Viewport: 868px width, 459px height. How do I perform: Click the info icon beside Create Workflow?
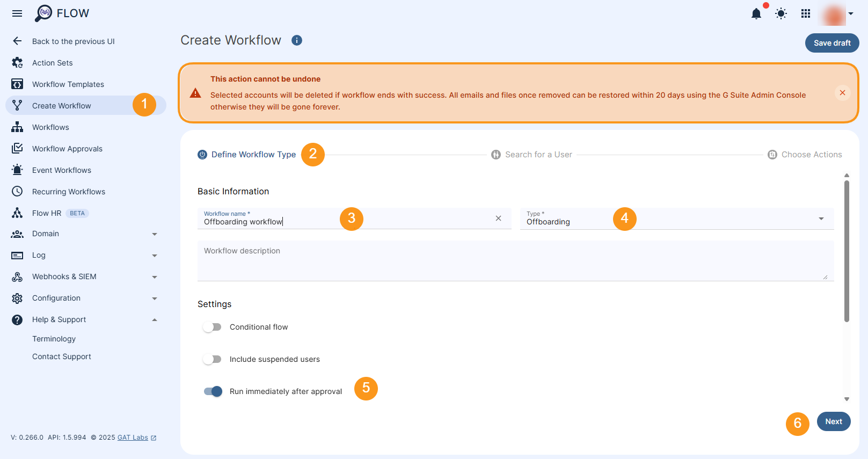click(297, 40)
